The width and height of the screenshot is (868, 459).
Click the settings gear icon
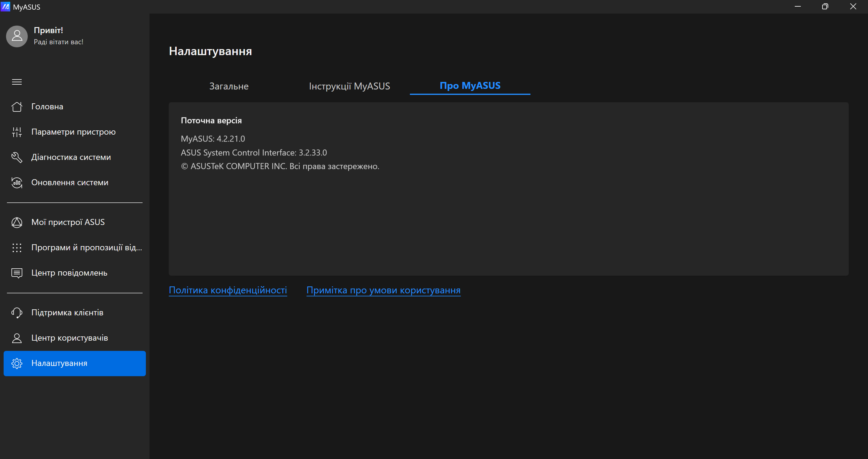17,363
